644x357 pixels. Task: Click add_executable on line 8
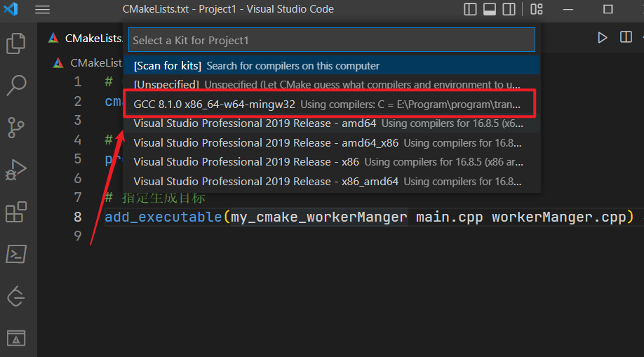point(163,217)
